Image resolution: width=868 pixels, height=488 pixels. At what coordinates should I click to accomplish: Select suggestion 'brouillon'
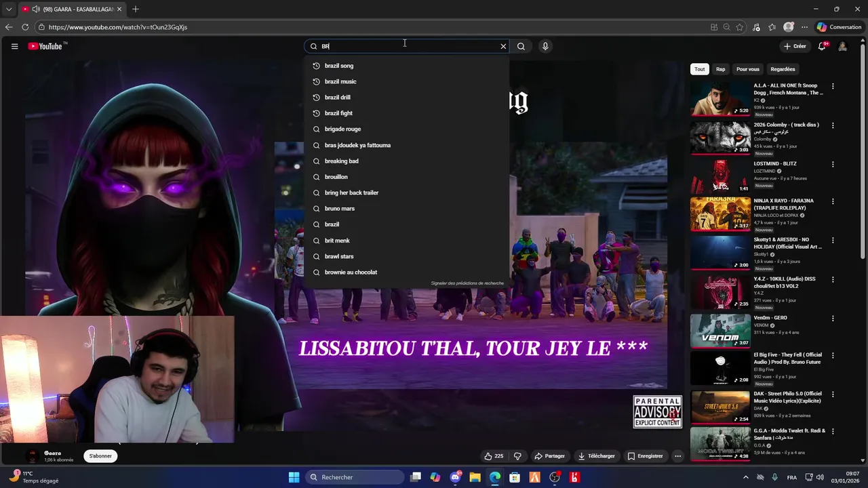[x=407, y=177]
